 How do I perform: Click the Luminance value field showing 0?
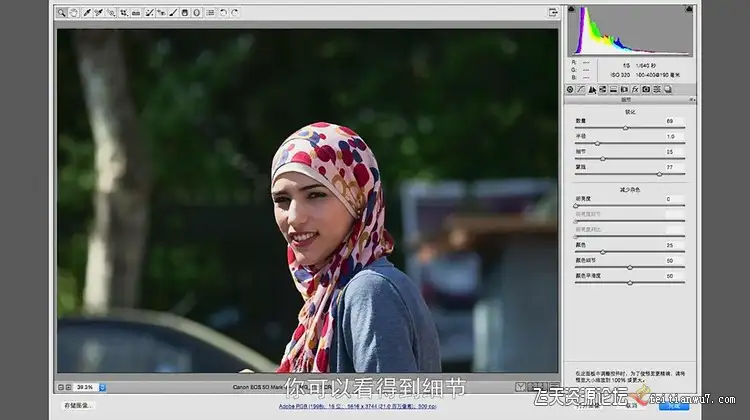(x=674, y=199)
